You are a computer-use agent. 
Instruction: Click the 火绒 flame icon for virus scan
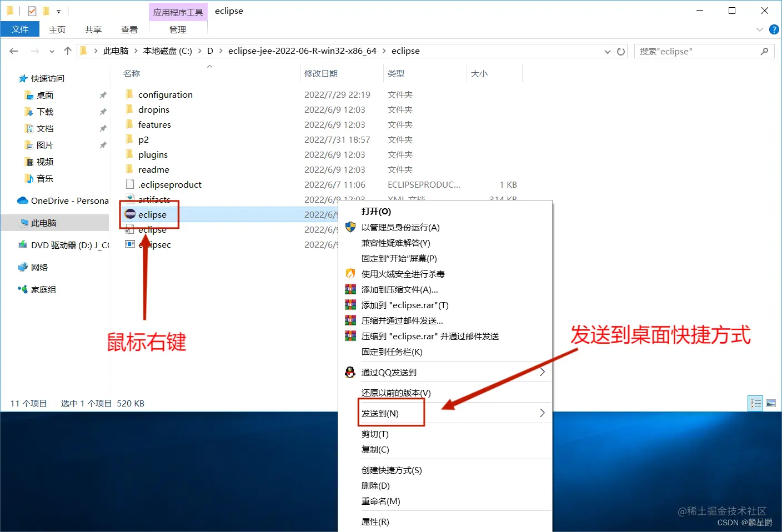pyautogui.click(x=350, y=273)
